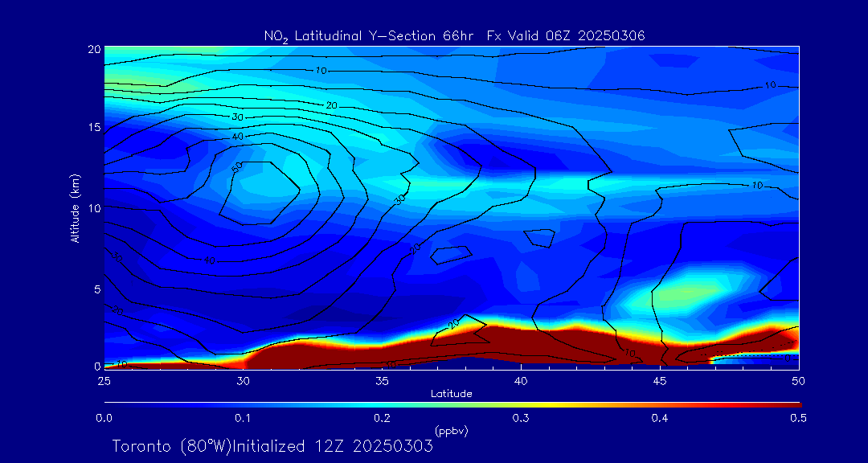Click the 0.4 color scale label
Viewport: 868px width, 463px height.
[660, 418]
